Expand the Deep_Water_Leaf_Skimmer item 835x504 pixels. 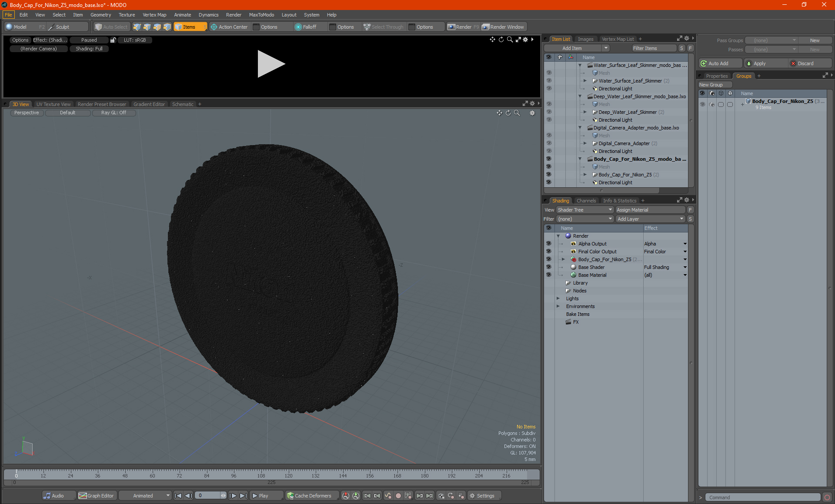tap(585, 112)
